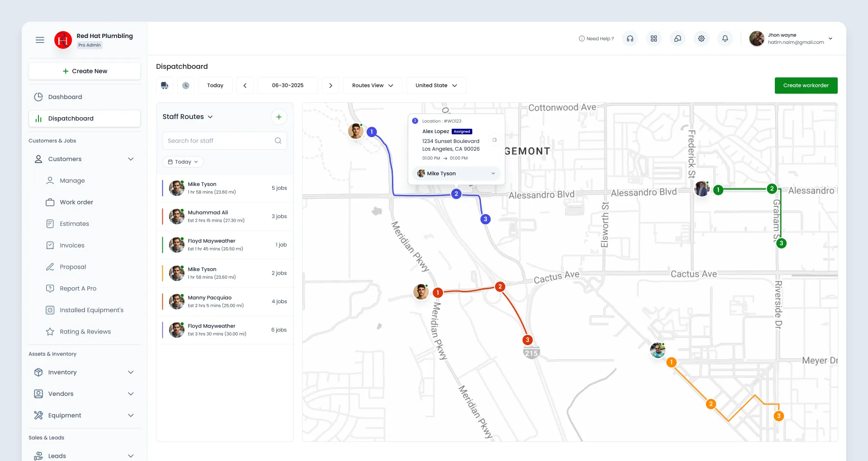Click red route stop 2 marker
Image resolution: width=868 pixels, height=461 pixels.
(x=500, y=286)
